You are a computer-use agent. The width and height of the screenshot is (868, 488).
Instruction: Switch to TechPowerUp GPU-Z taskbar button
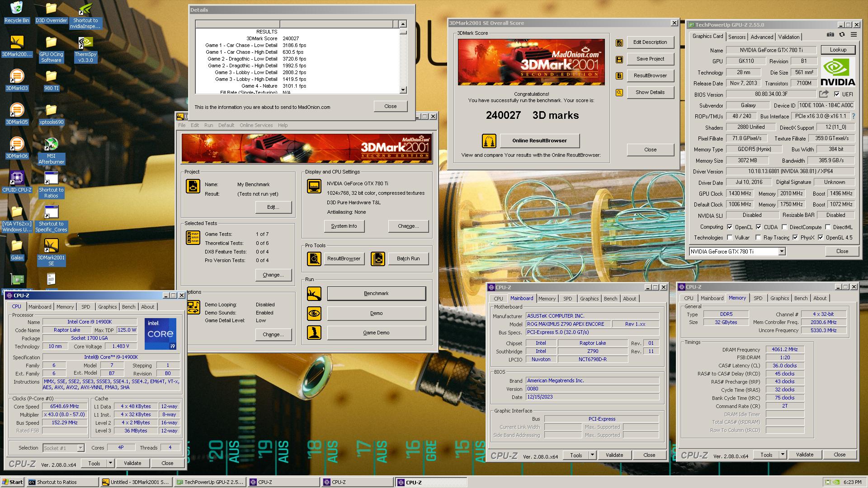click(210, 482)
